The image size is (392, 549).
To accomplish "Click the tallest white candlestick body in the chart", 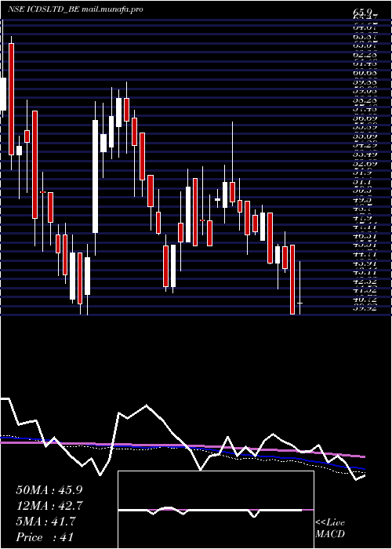I will tap(95, 176).
